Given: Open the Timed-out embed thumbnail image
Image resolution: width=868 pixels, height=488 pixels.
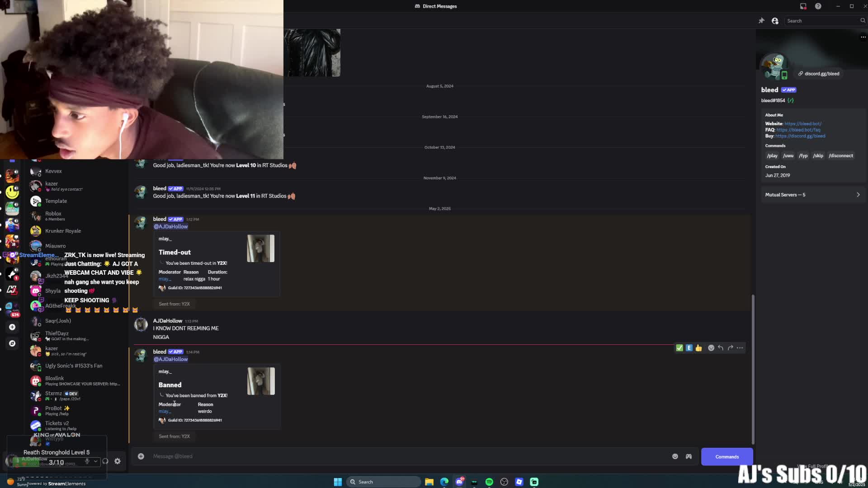Looking at the screenshot, I should [x=260, y=249].
